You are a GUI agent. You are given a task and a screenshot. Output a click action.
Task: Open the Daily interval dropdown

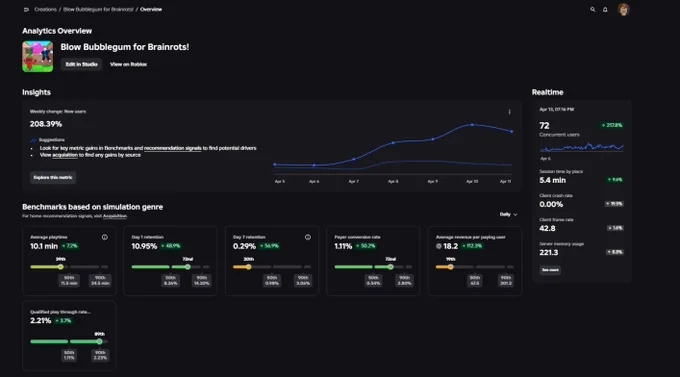[x=508, y=214]
